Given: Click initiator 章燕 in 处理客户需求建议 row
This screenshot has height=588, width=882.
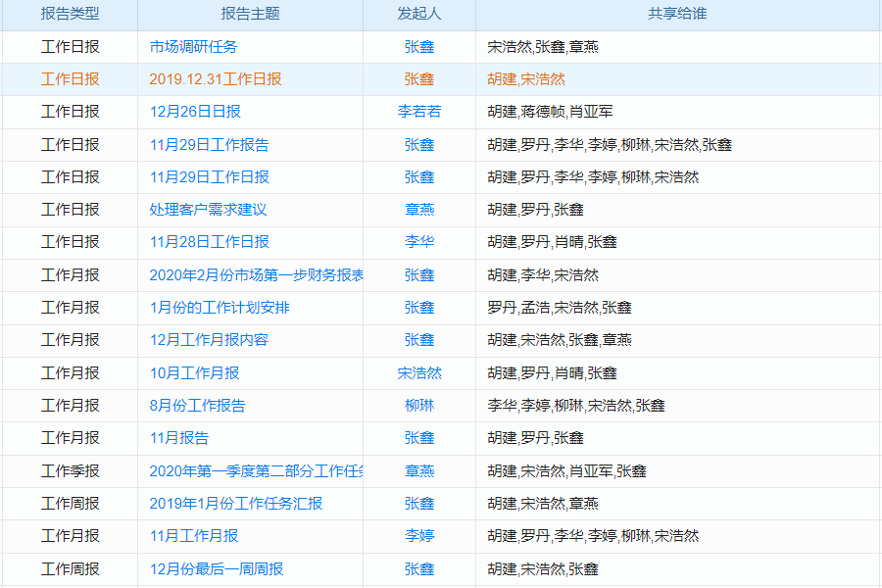Looking at the screenshot, I should 419,210.
